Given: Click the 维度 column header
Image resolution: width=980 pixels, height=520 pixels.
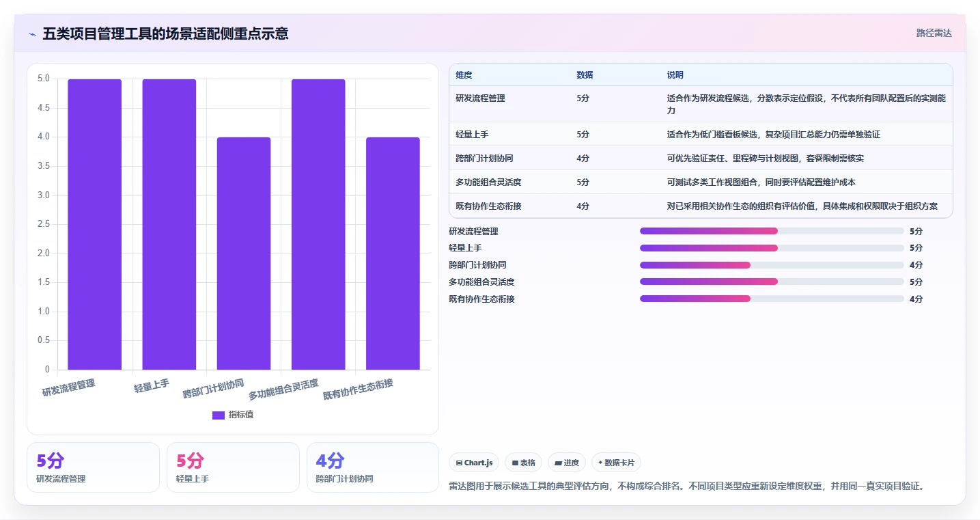Looking at the screenshot, I should (x=464, y=75).
